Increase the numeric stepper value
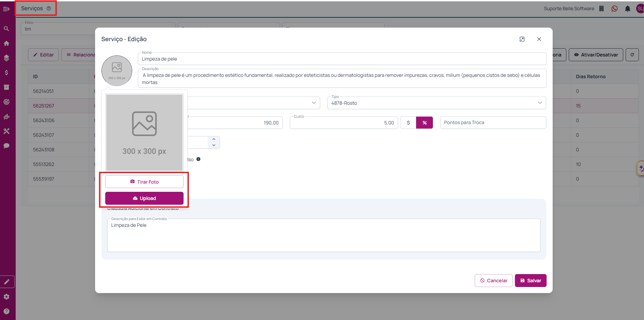 click(214, 139)
